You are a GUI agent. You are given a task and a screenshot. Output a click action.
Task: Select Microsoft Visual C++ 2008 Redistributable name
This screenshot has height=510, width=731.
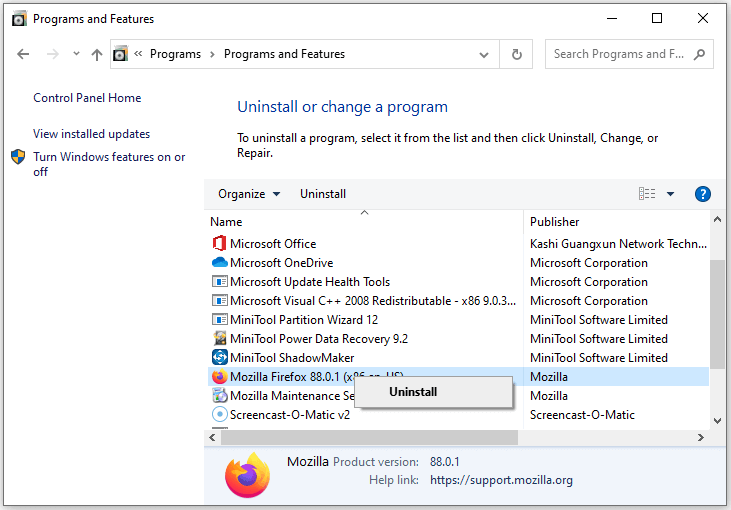373,301
